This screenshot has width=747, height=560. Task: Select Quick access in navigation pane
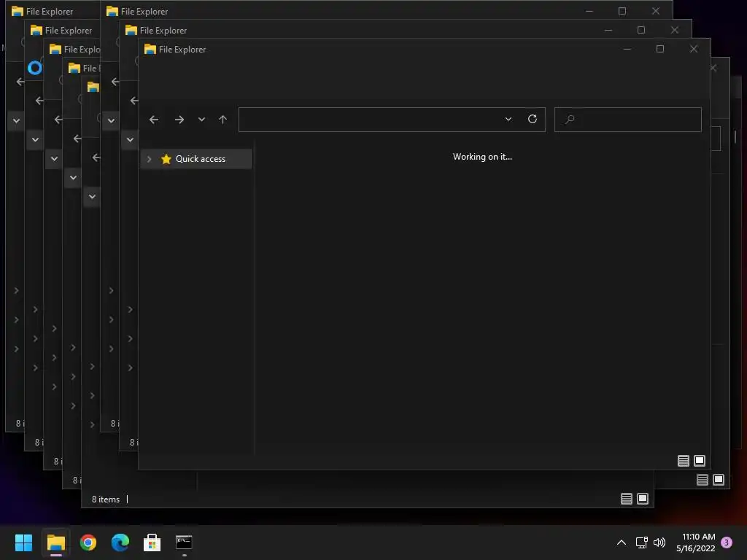click(x=196, y=159)
